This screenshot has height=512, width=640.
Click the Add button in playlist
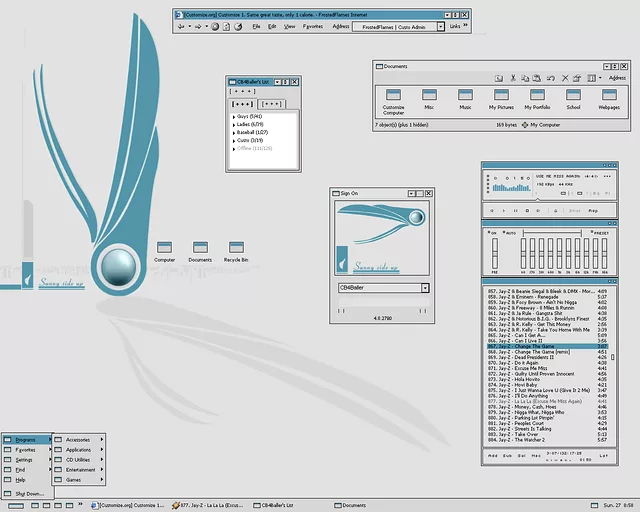pos(492,454)
